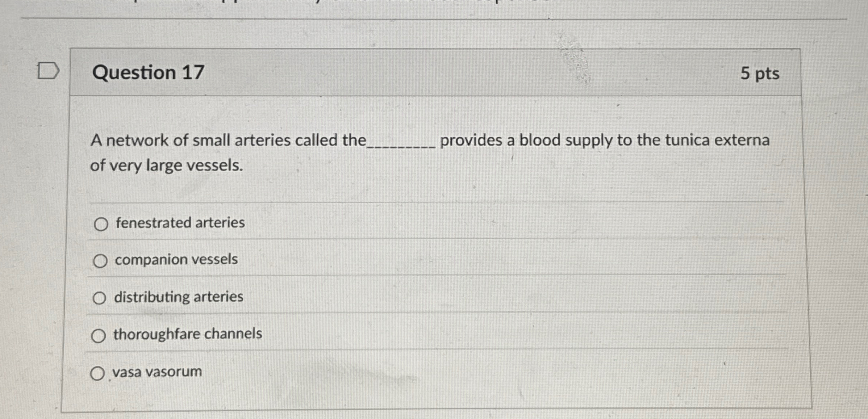This screenshot has height=419, width=868.
Task: Click the fenestrated arteries answer text
Action: (179, 223)
